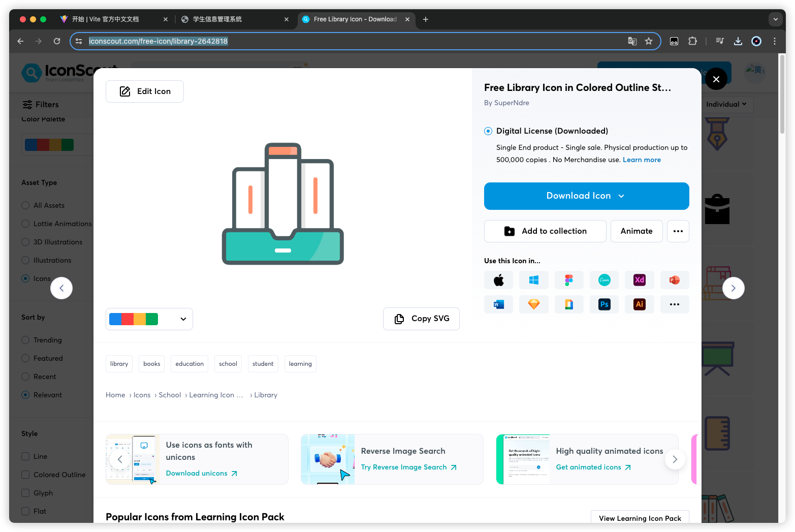Use the icon in Illustrator
The image size is (795, 532).
[x=640, y=304]
